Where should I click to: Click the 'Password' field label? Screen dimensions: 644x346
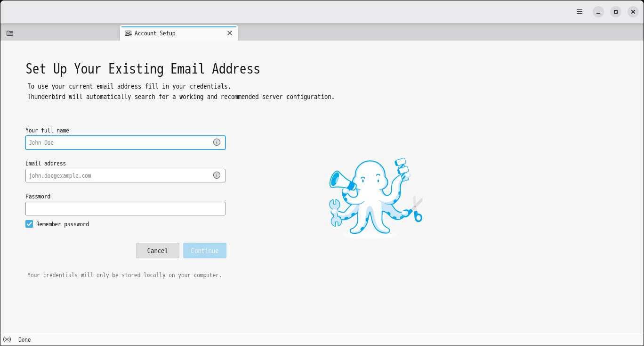point(38,197)
